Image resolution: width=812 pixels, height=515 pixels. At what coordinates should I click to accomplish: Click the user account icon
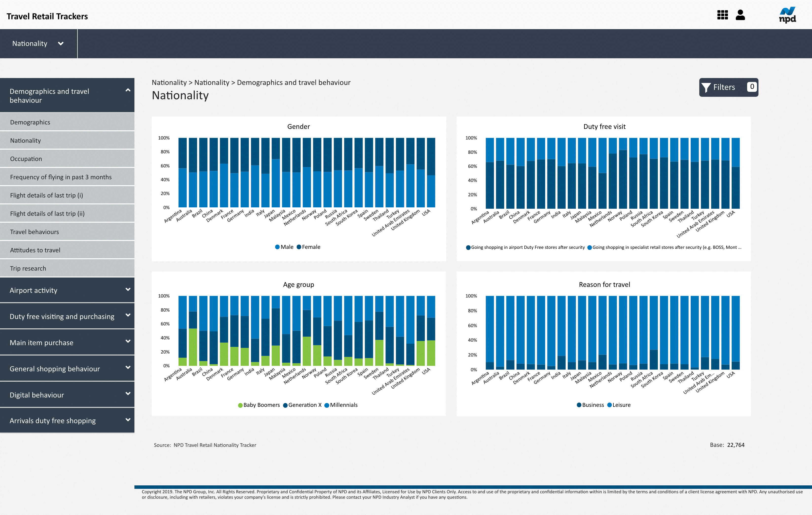coord(740,15)
